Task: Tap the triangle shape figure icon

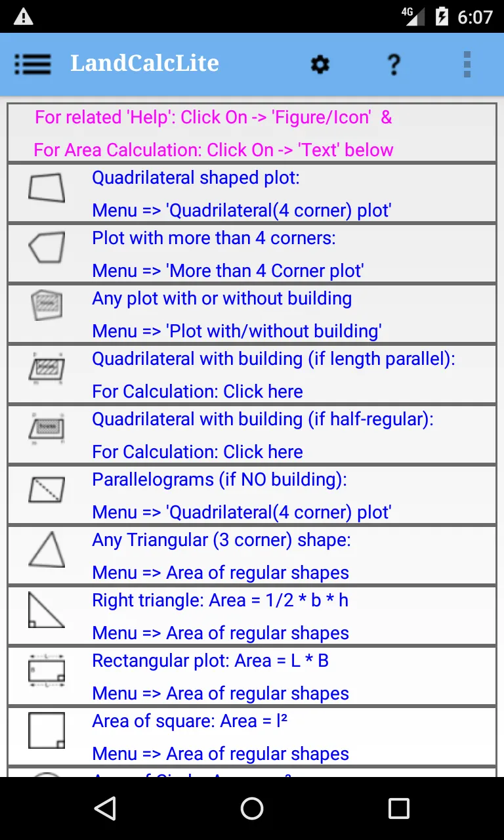Action: pyautogui.click(x=47, y=549)
